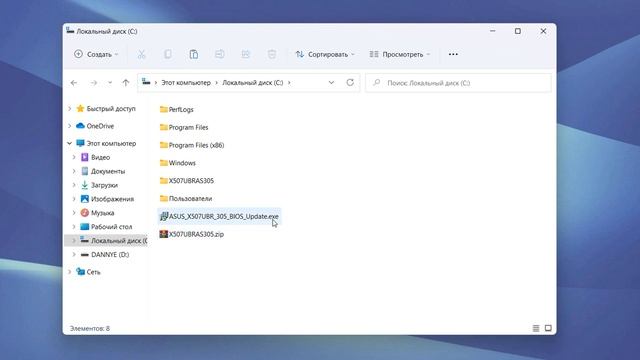Open the Создать dropdown button

coord(96,54)
